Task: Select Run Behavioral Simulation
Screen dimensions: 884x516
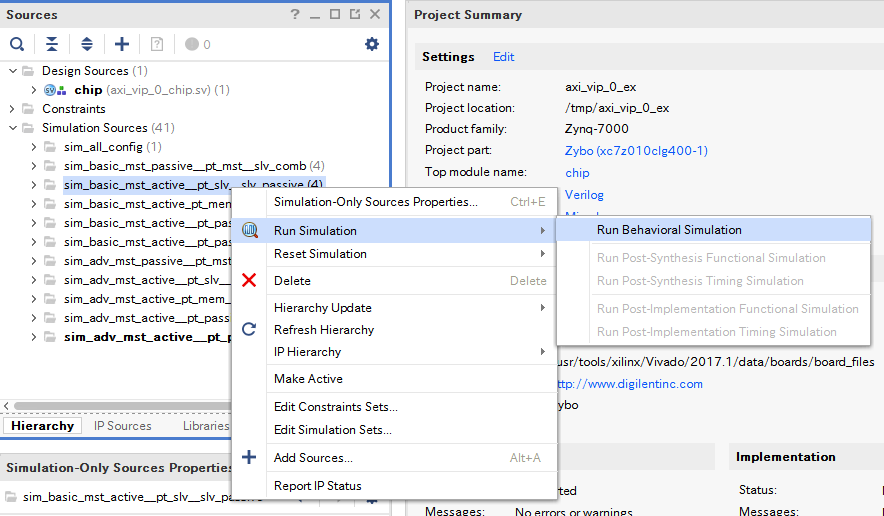Action: pos(669,230)
